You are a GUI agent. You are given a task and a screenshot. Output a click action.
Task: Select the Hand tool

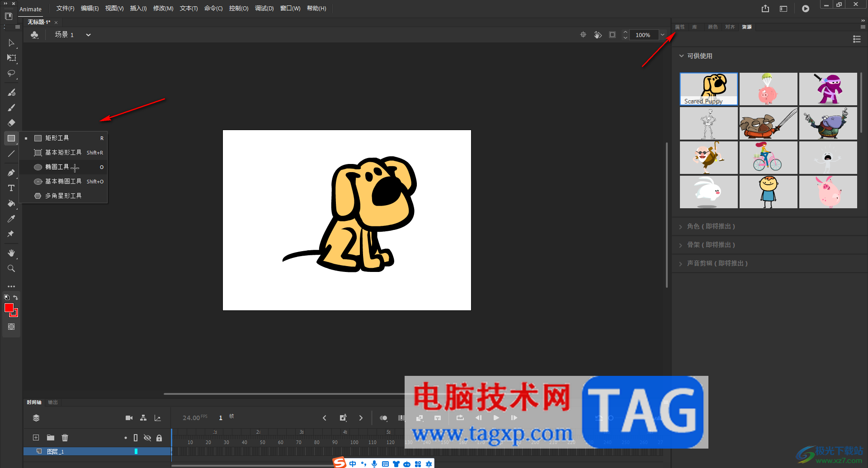coord(11,253)
